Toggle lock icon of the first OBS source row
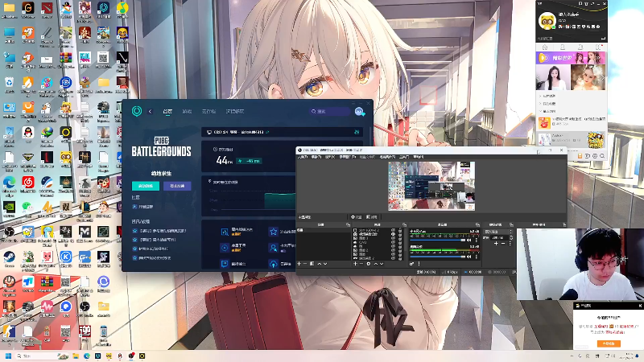Image resolution: width=644 pixels, height=362 pixels. click(400, 230)
